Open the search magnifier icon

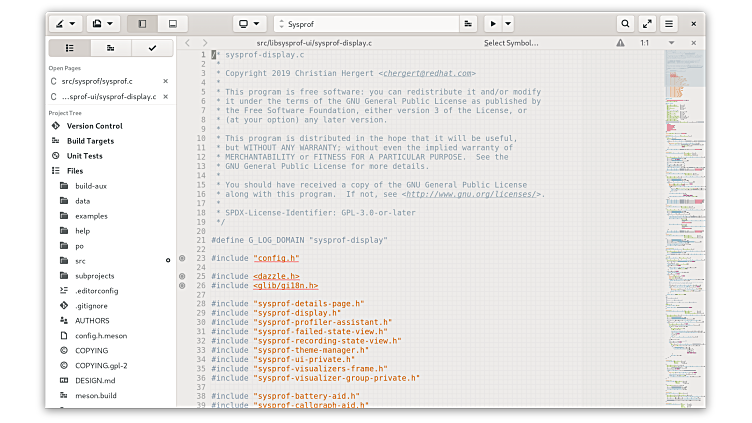625,23
